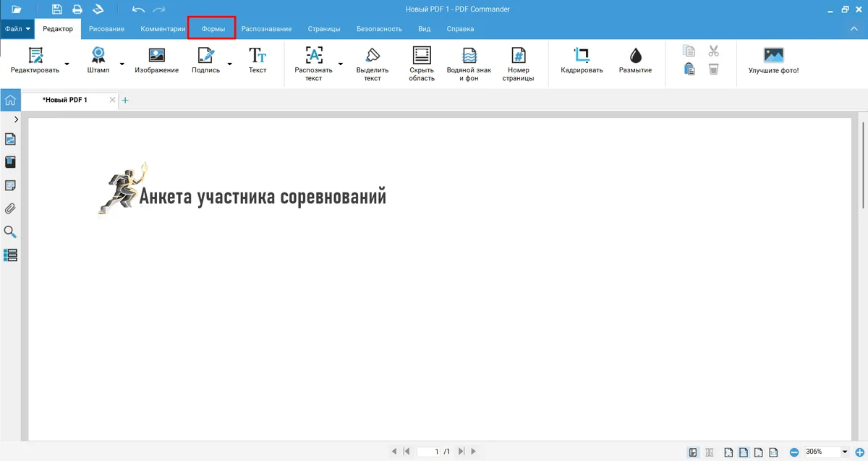Image resolution: width=868 pixels, height=461 pixels.
Task: Expand the Редактировать dropdown arrow
Action: click(x=67, y=64)
